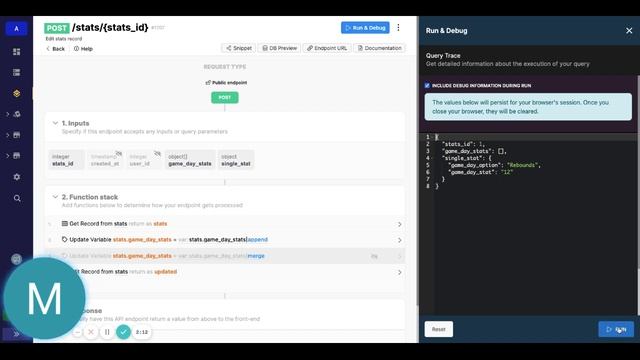
Task: Click the Public endpoint label
Action: pyautogui.click(x=226, y=82)
